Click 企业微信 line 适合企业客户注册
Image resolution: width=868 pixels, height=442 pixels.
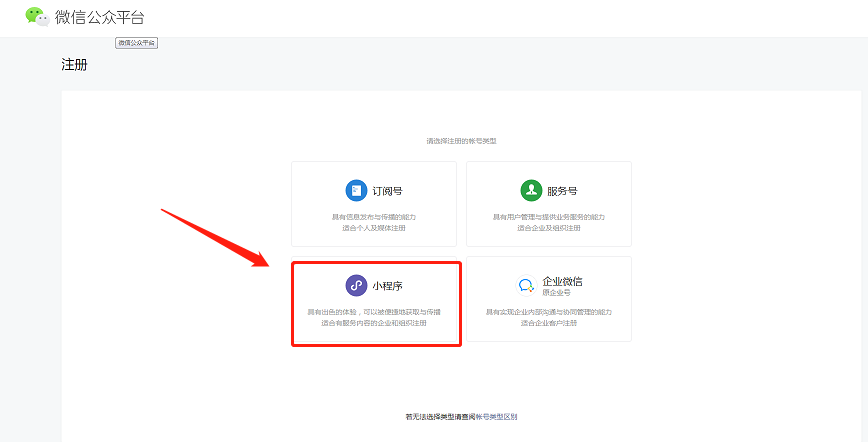[x=549, y=323]
